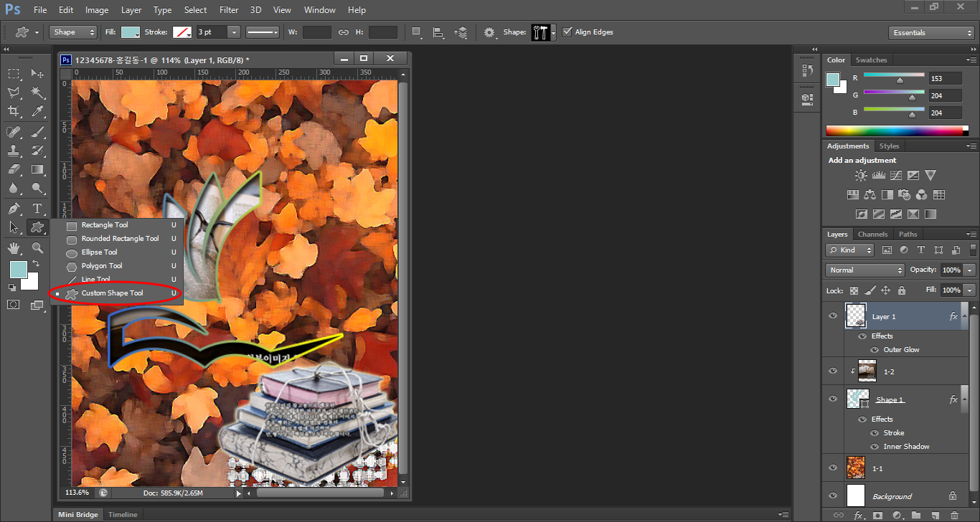Open the stroke width 3 pt dropdown
The image size is (980, 522).
tap(234, 32)
